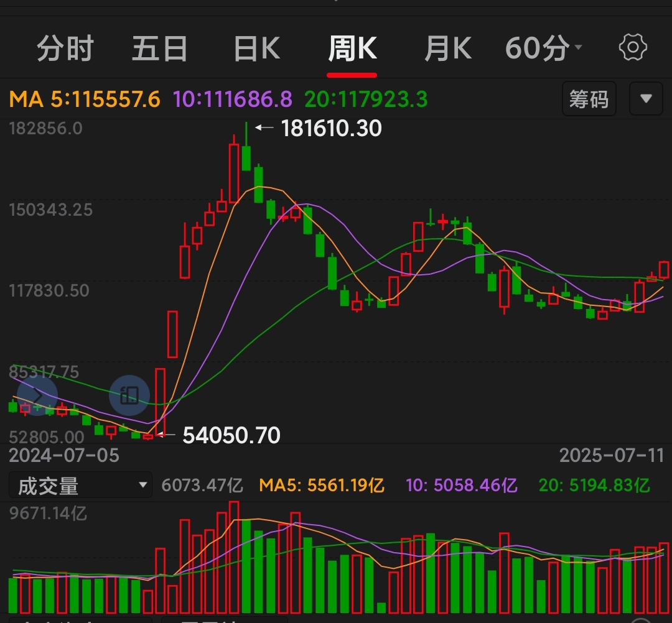Select the tall red candle at the 54050.70 low

160,402
